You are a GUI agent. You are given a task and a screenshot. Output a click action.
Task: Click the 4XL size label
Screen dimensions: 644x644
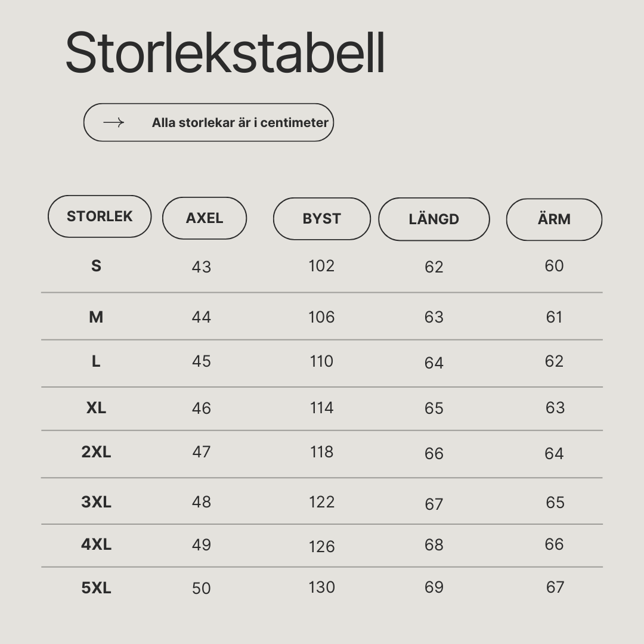(x=96, y=544)
